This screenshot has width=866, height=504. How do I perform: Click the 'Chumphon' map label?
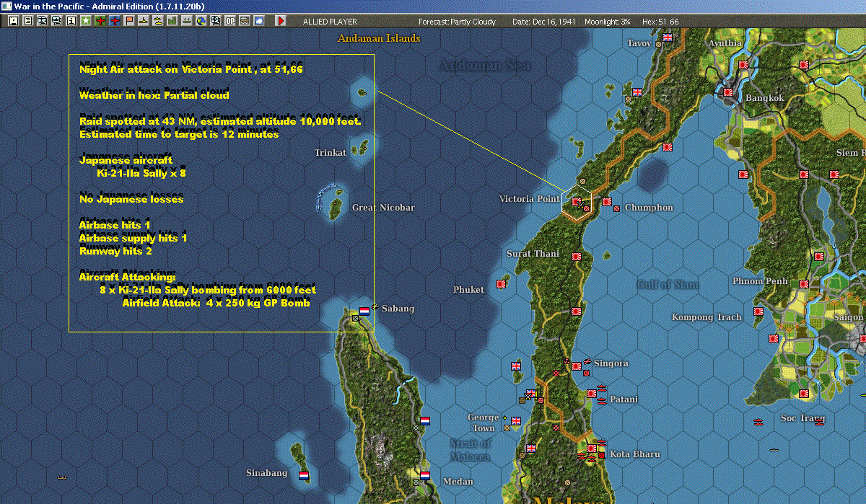[x=649, y=208]
